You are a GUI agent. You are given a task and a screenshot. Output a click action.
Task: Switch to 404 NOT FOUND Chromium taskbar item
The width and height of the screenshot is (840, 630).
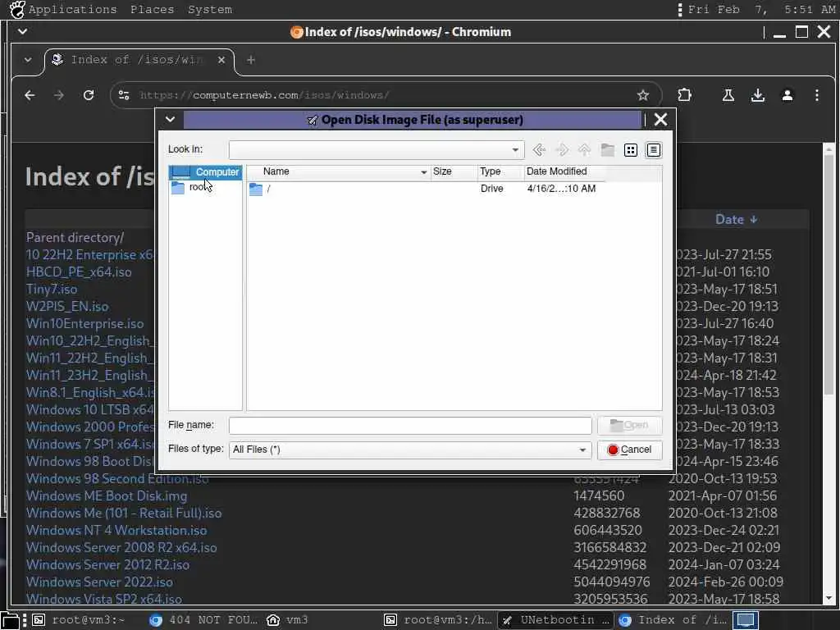[x=203, y=620]
